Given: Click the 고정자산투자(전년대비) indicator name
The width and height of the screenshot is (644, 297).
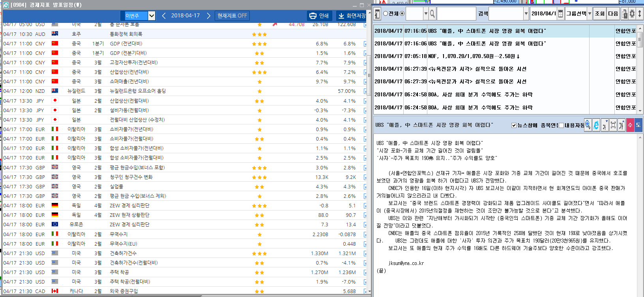Looking at the screenshot, I should point(134,63).
